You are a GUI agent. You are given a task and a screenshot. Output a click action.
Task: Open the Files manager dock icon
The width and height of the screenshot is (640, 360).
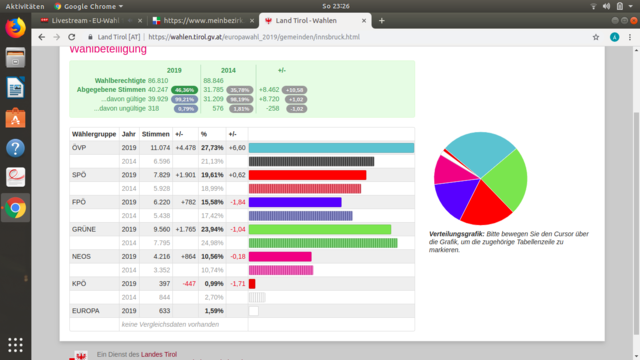click(16, 58)
